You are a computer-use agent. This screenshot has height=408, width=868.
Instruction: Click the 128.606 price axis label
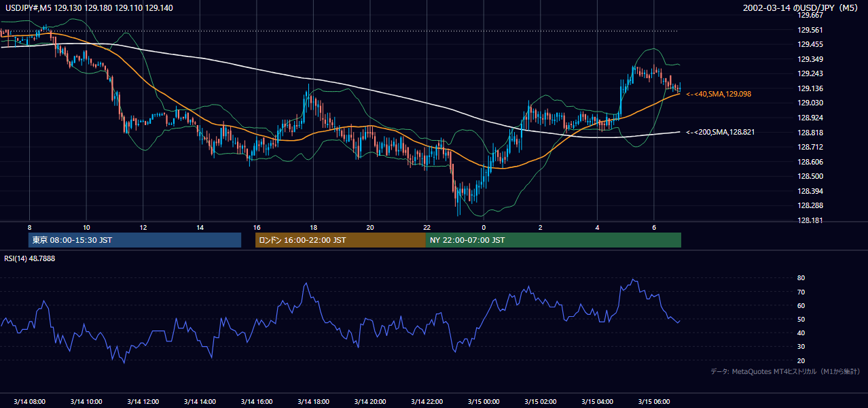point(810,162)
